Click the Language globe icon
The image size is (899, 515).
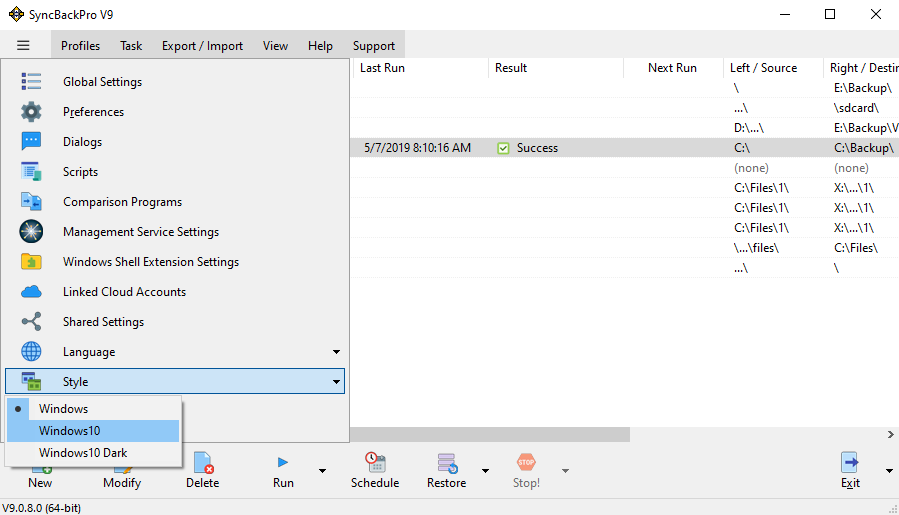[x=31, y=352]
